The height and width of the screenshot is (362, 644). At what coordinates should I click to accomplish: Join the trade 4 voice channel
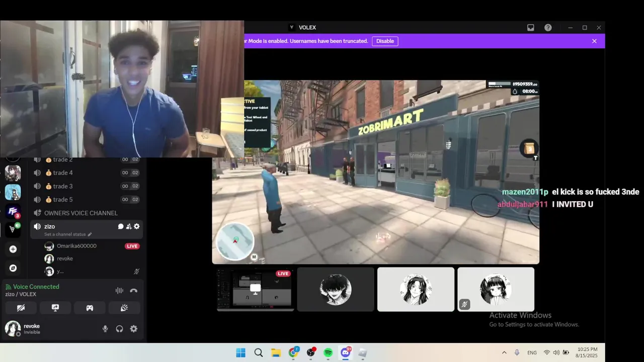[x=87, y=173]
